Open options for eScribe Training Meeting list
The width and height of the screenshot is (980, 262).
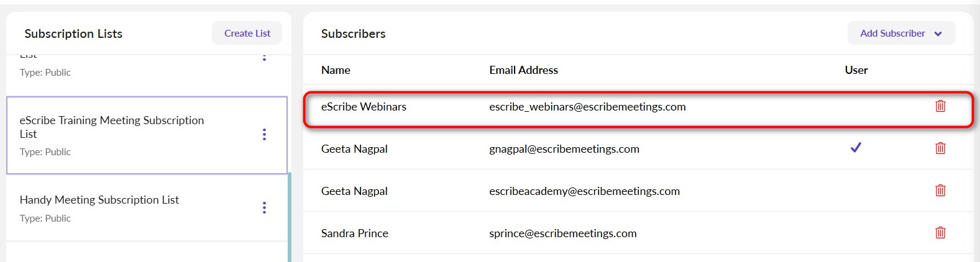click(264, 135)
